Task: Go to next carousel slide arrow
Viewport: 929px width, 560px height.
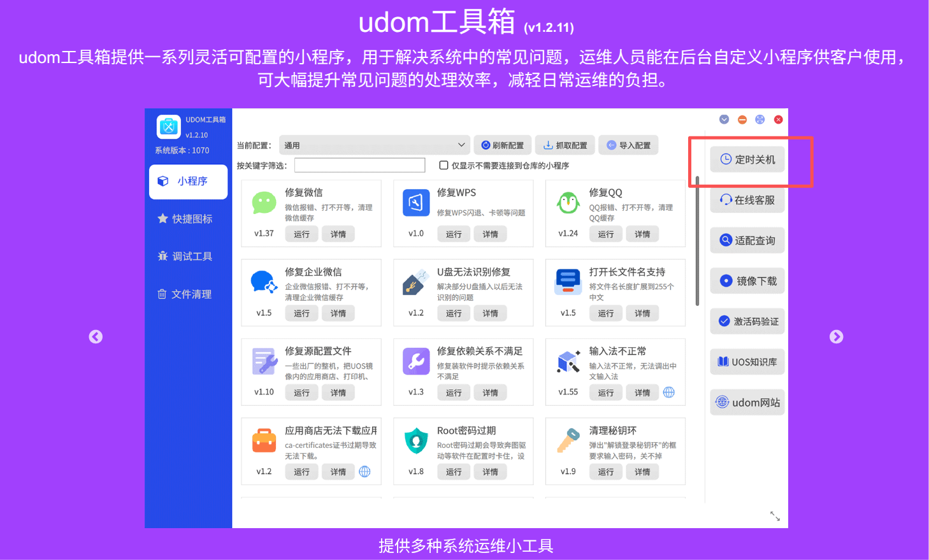Action: (x=837, y=336)
